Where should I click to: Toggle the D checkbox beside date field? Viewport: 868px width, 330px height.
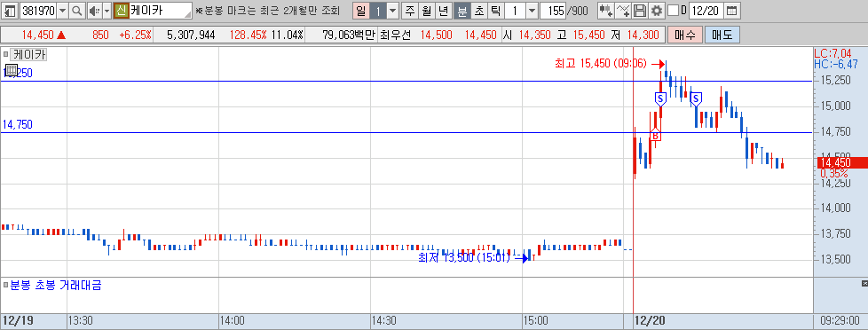click(x=673, y=11)
